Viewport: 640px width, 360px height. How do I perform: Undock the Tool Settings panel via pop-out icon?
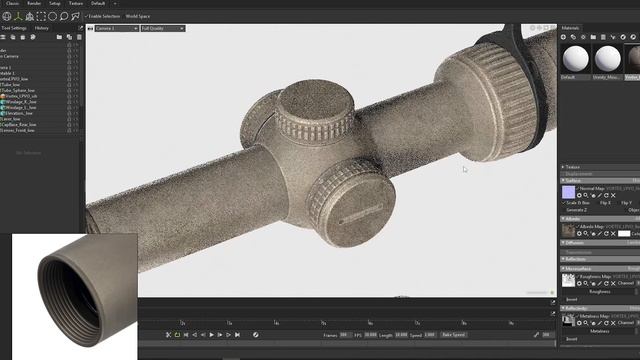80,28
